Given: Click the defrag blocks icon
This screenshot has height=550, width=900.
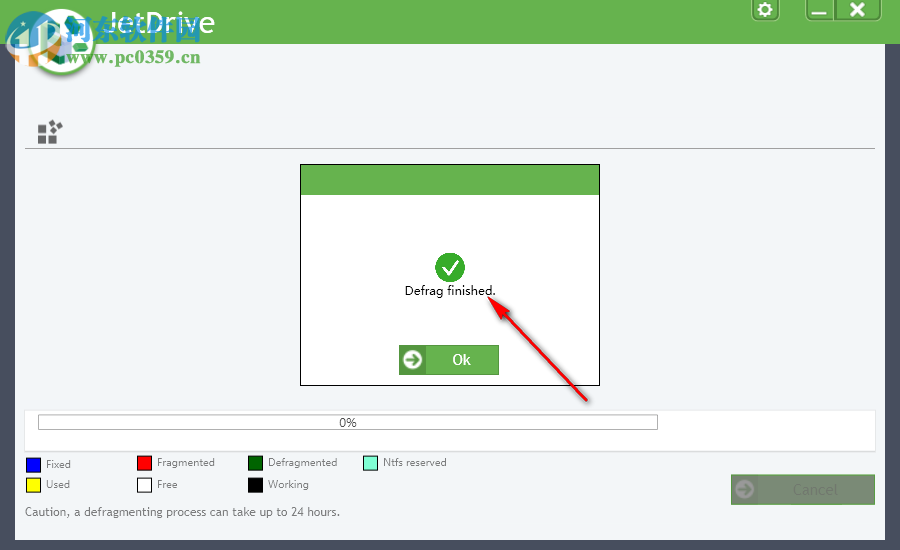Looking at the screenshot, I should pos(50,132).
